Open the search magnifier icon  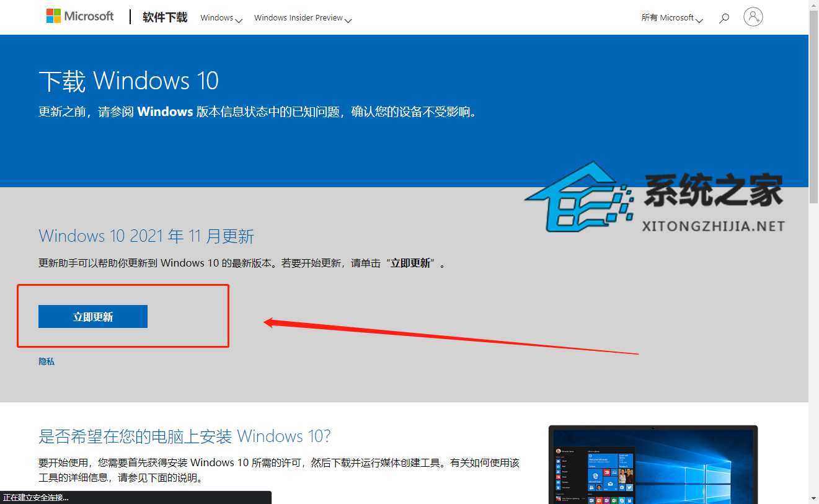click(x=724, y=19)
